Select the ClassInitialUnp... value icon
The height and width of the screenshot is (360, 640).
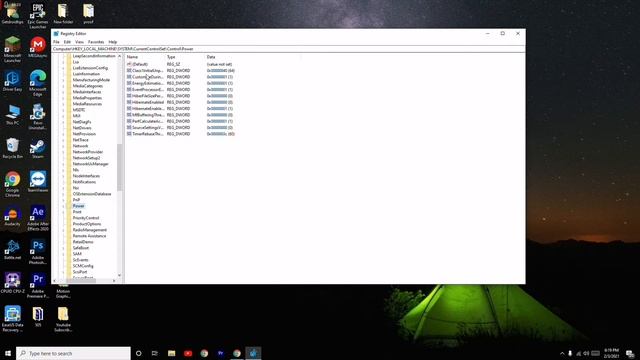coord(129,71)
